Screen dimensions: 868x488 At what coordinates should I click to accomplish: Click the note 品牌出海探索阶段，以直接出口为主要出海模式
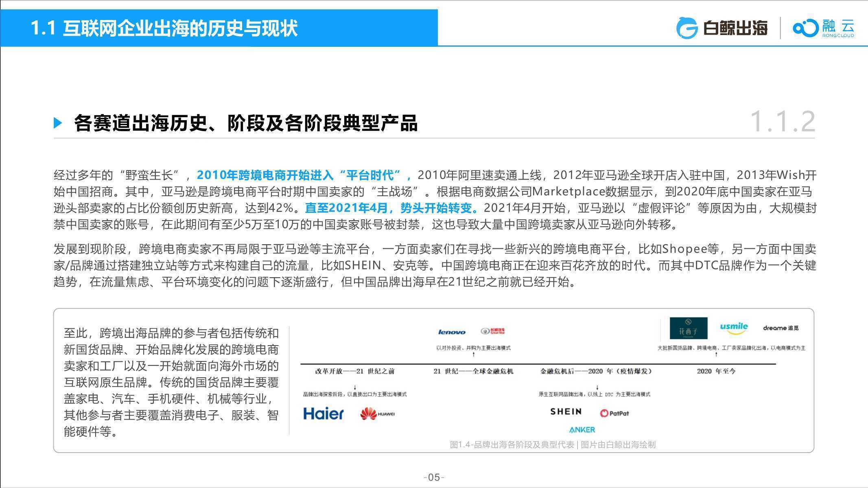point(355,394)
